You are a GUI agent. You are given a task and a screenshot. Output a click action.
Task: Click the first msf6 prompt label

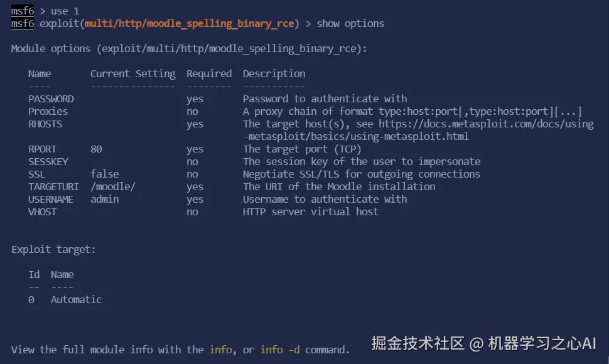22,11
